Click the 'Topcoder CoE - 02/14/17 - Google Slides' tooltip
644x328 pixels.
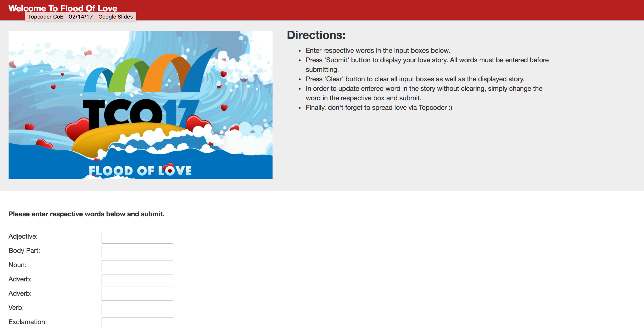80,17
